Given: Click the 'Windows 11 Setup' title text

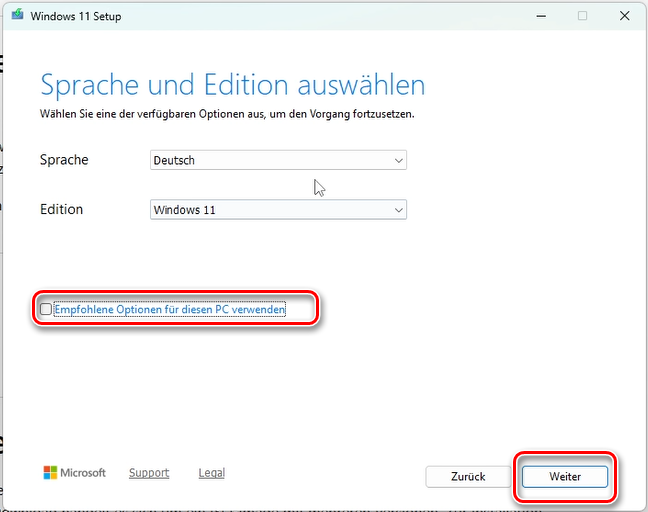Looking at the screenshot, I should pos(76,17).
